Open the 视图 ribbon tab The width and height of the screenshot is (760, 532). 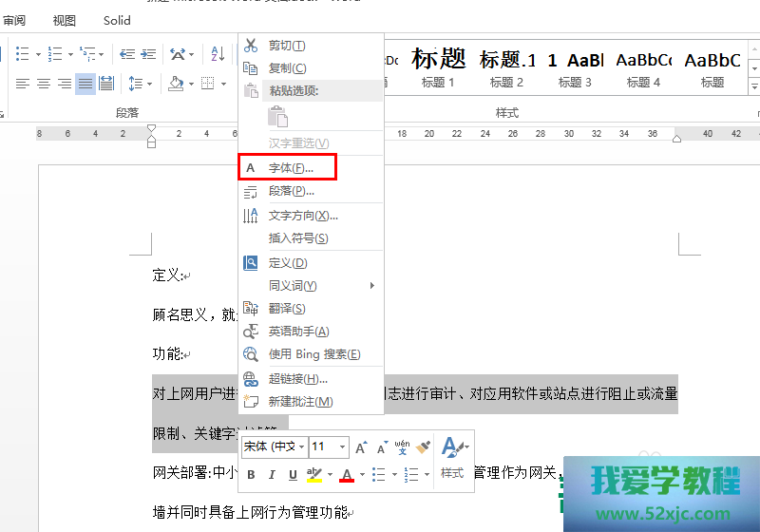pyautogui.click(x=65, y=20)
